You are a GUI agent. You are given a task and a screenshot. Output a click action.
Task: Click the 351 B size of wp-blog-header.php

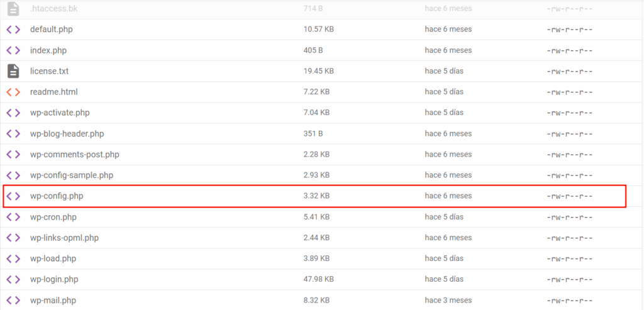(x=313, y=133)
